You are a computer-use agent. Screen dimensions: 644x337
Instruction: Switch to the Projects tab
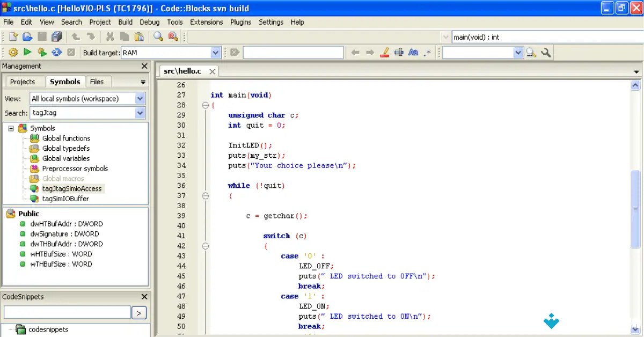point(24,82)
